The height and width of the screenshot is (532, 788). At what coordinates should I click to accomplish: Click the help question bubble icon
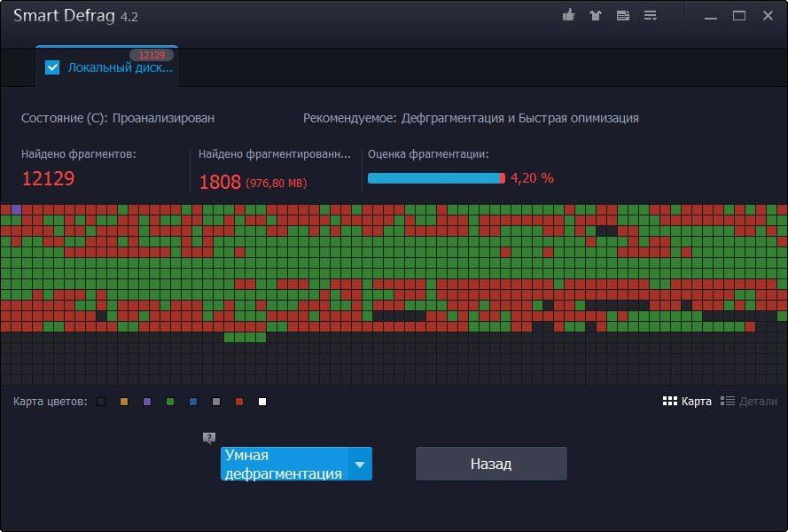209,438
